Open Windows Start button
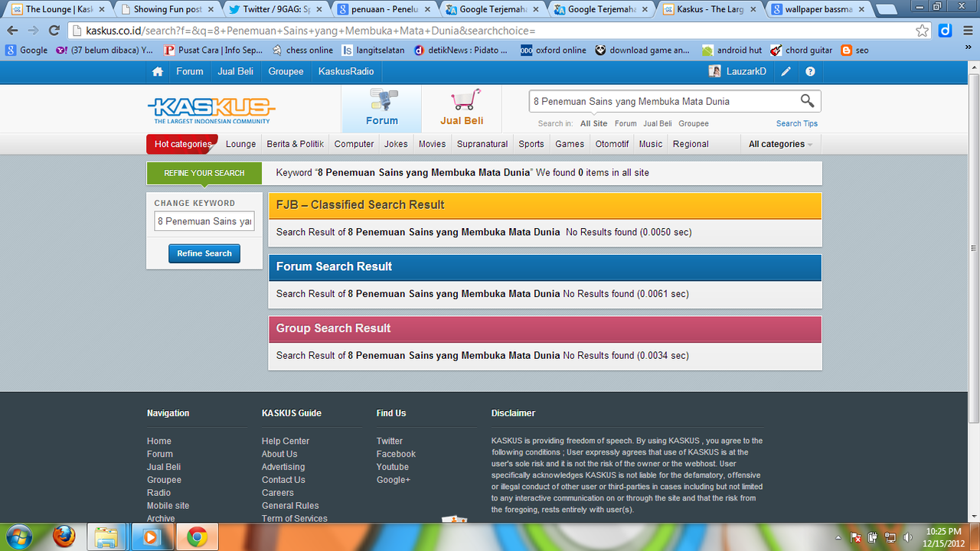 pyautogui.click(x=21, y=536)
